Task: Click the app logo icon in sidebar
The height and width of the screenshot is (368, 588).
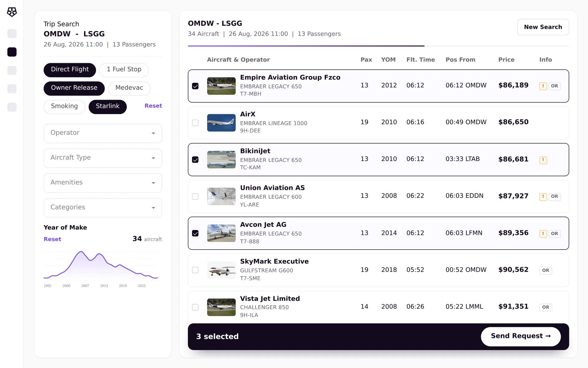Action: click(12, 12)
